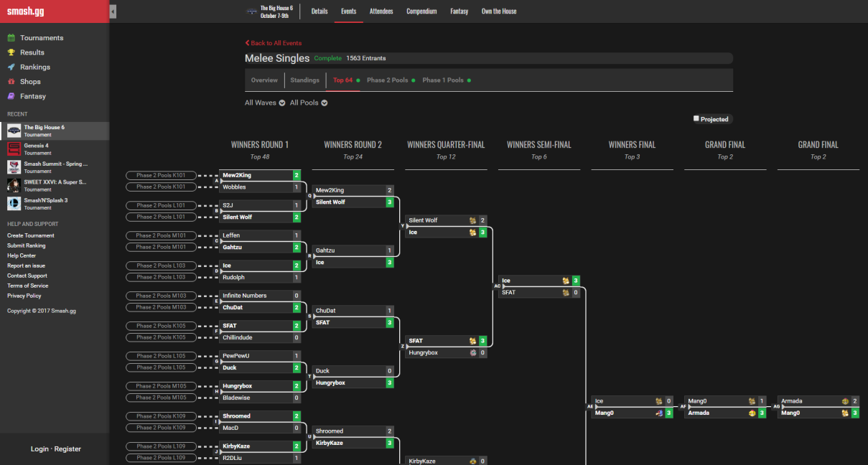Click the Phase 2 Pools L109 pill feeding KirbyKaze

(161, 446)
